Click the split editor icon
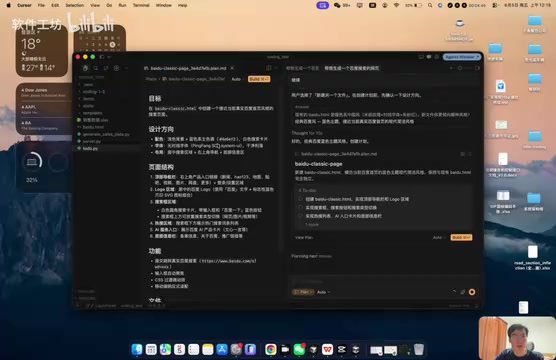Viewport: 556px width, 360px height. pyautogui.click(x=268, y=68)
